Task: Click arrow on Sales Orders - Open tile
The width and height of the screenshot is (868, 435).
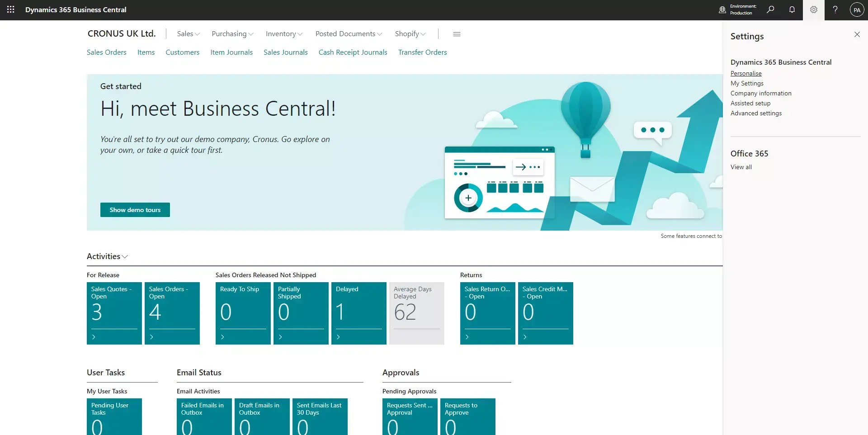Action: [151, 337]
